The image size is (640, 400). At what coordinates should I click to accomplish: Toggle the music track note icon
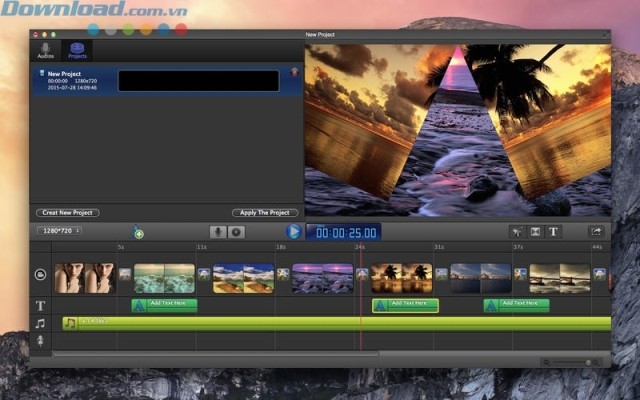click(x=41, y=323)
